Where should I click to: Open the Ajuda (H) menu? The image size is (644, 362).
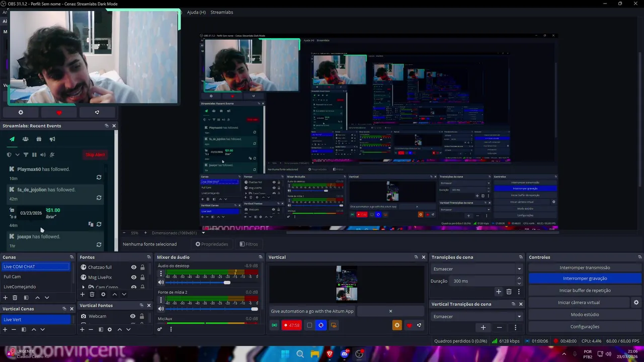(x=196, y=12)
